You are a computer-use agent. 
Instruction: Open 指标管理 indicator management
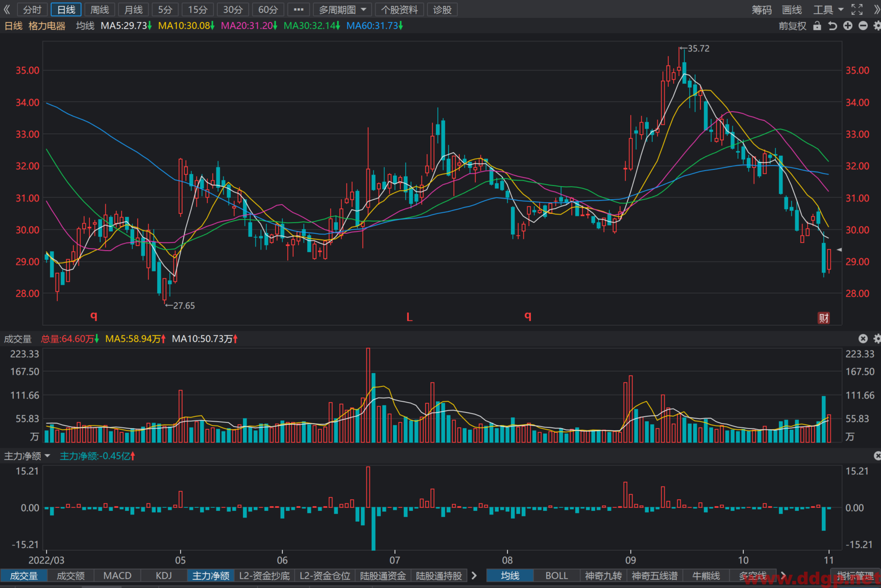(855, 576)
